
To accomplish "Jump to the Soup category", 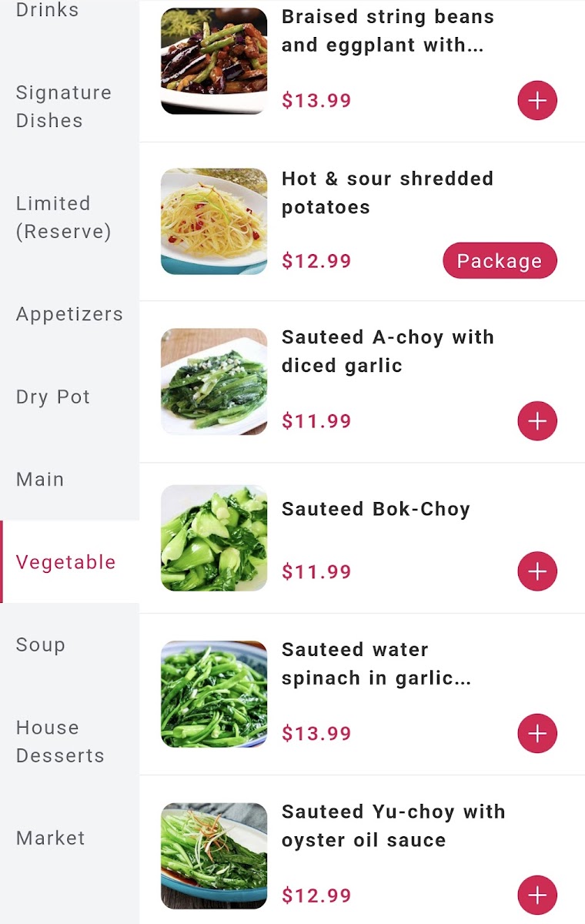I will point(41,644).
